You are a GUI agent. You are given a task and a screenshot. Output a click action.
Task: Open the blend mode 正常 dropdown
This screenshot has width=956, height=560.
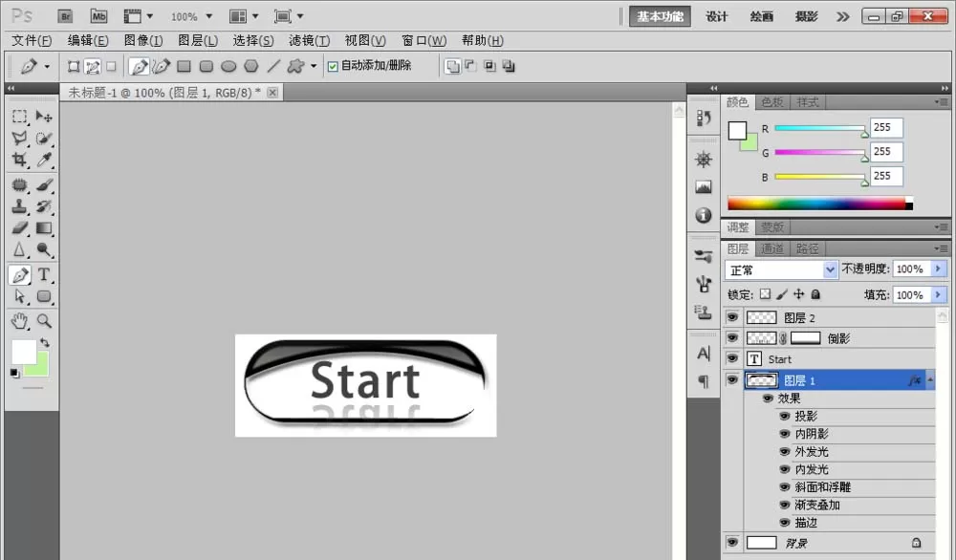781,269
